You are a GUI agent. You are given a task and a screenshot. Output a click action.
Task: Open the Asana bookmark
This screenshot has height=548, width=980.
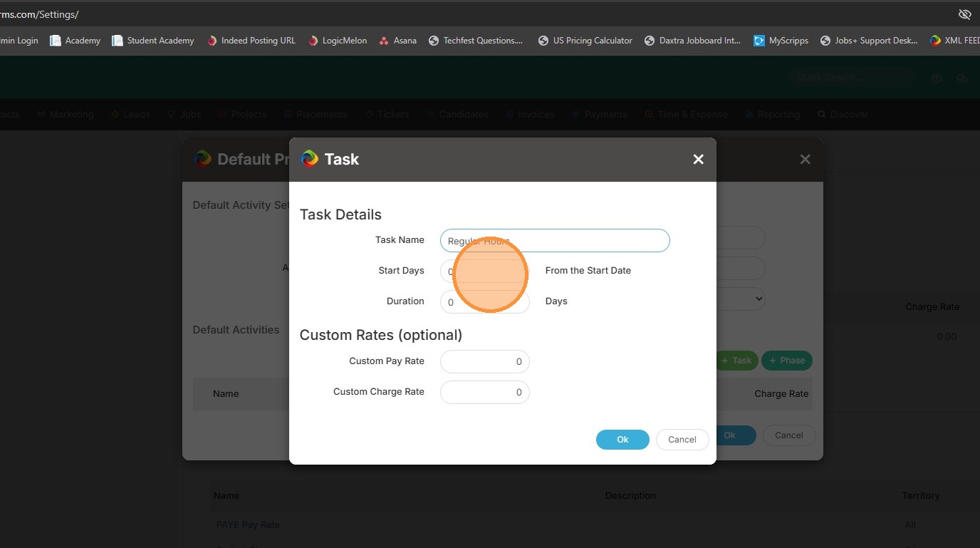coord(398,41)
